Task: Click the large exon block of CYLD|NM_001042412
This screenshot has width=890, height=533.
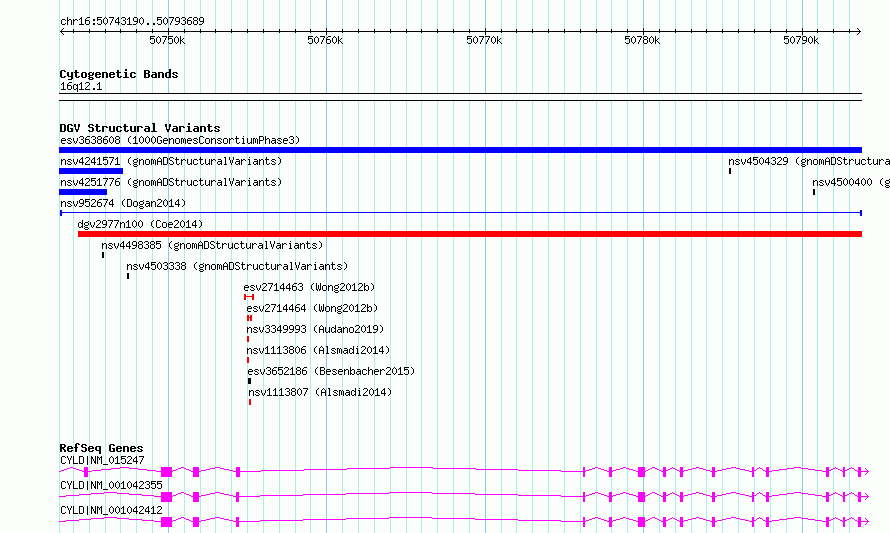Action: tap(166, 522)
